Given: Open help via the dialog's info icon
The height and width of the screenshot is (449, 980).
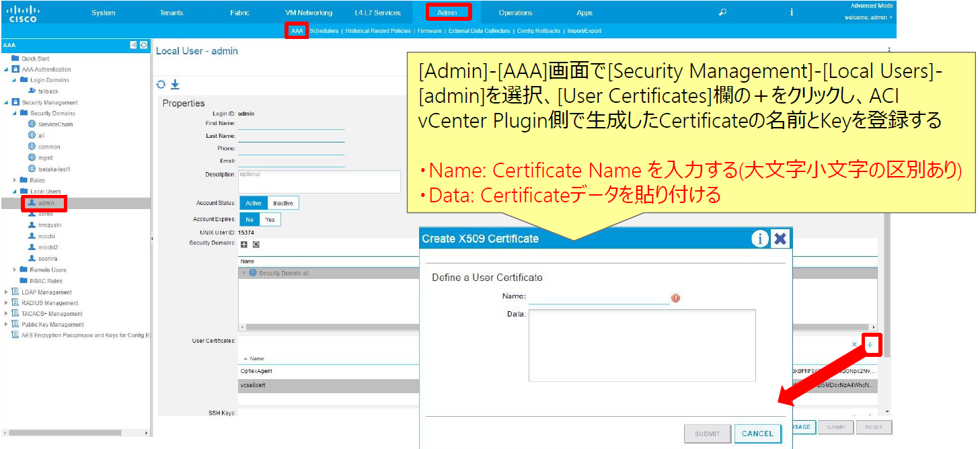Looking at the screenshot, I should 759,238.
